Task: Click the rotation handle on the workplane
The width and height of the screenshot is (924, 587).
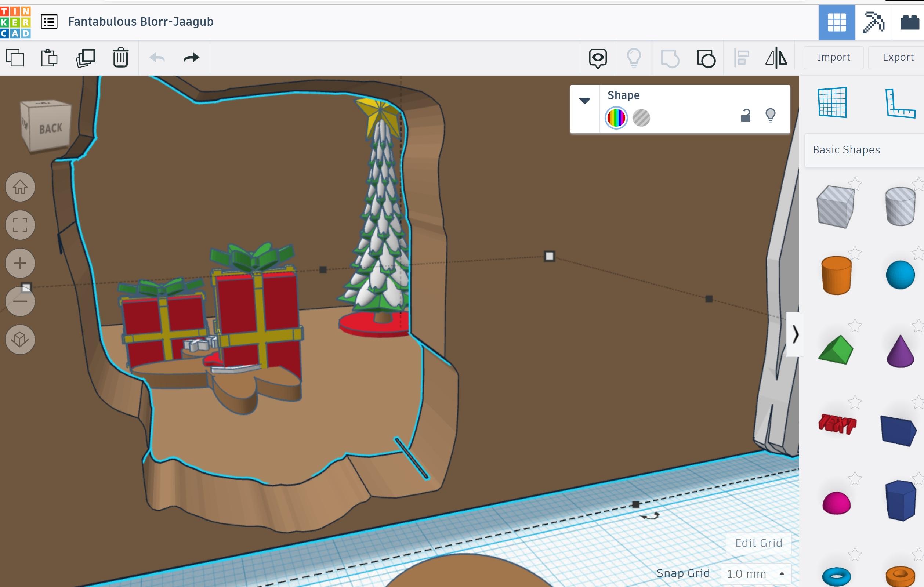Action: pos(650,516)
